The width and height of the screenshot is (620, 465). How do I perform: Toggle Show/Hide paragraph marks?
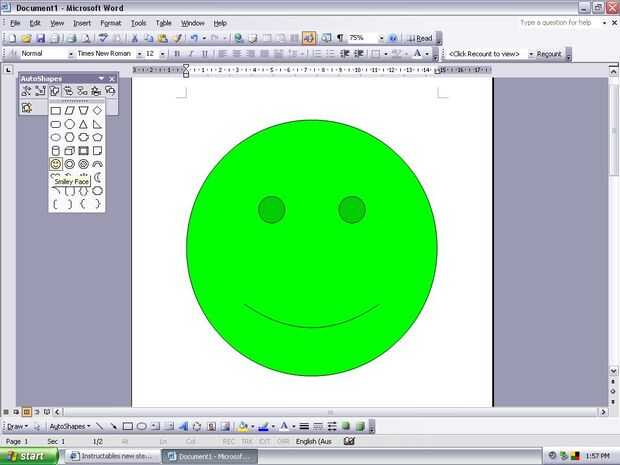[x=340, y=38]
